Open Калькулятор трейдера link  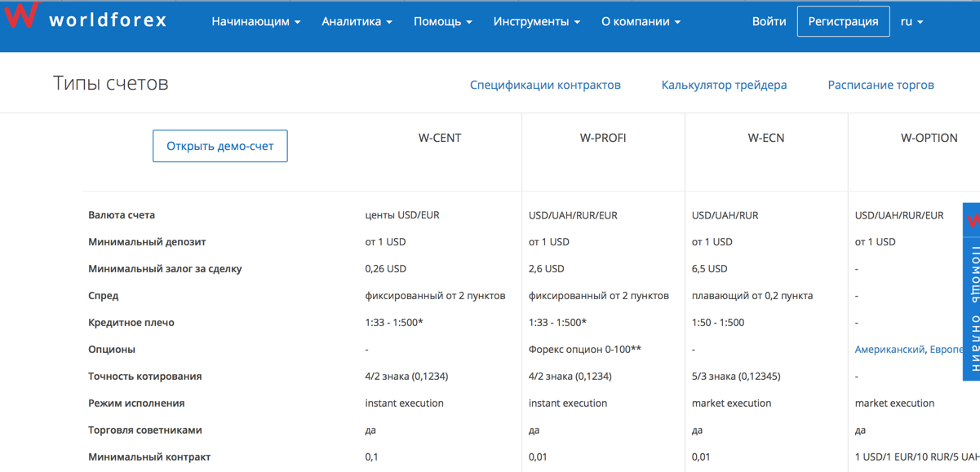pos(724,85)
